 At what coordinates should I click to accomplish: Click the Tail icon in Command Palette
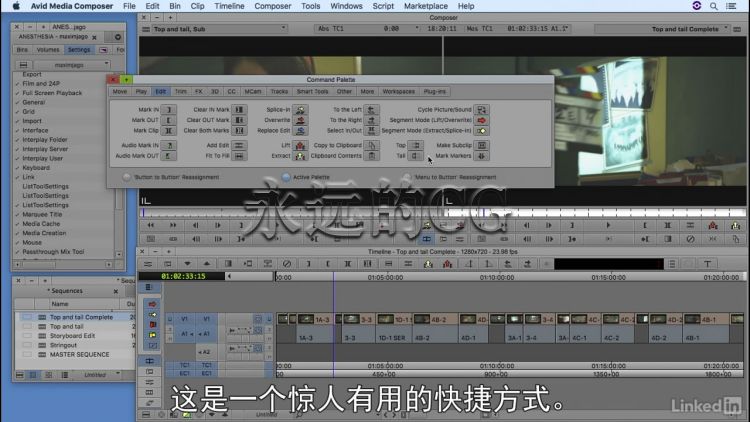tap(415, 155)
